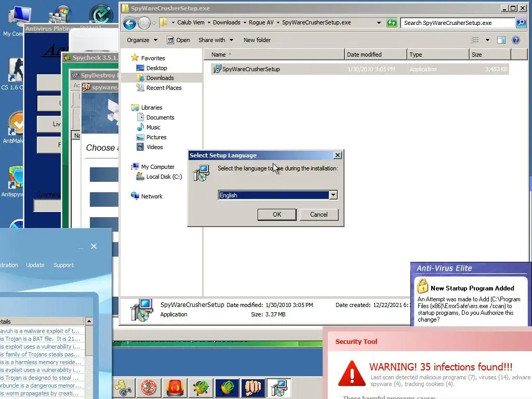Click the Search SpyWareCrusherSetup.exe field
Viewport: 532px width, 399px height.
coord(457,23)
